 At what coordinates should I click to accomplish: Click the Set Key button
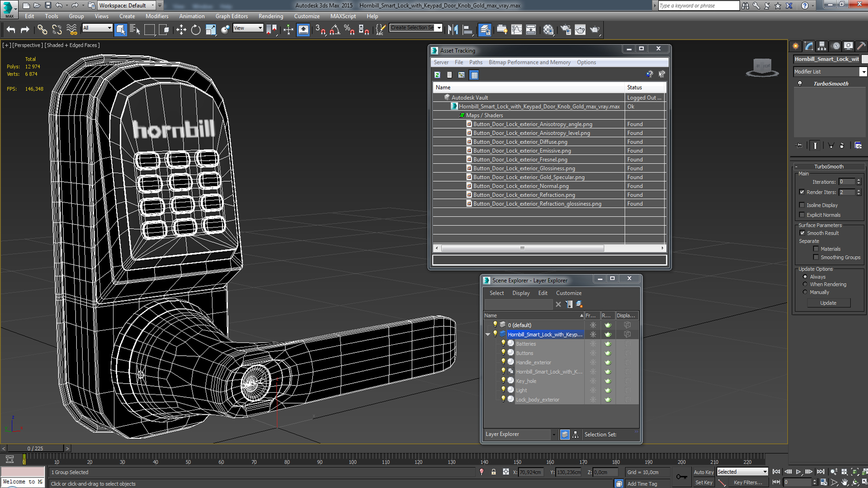tap(703, 483)
